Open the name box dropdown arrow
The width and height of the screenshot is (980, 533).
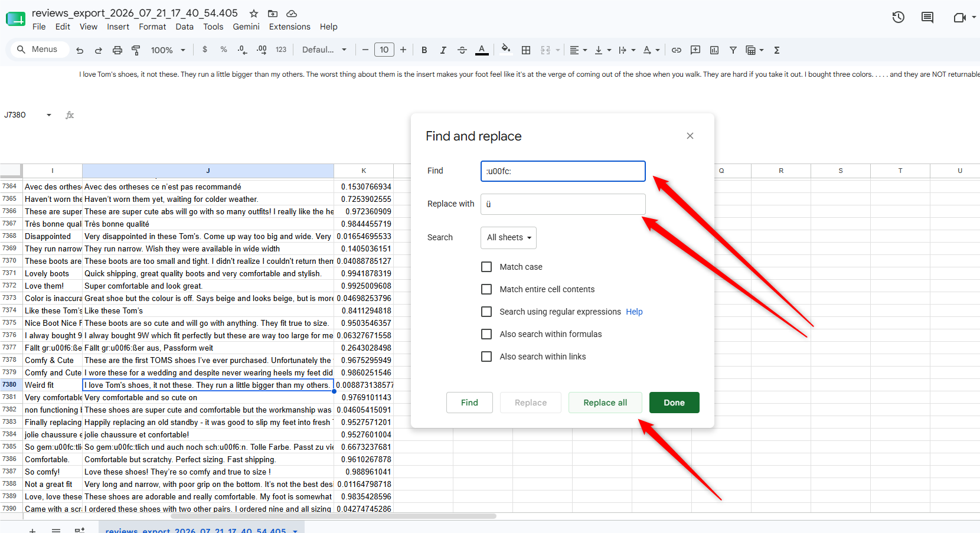(49, 115)
